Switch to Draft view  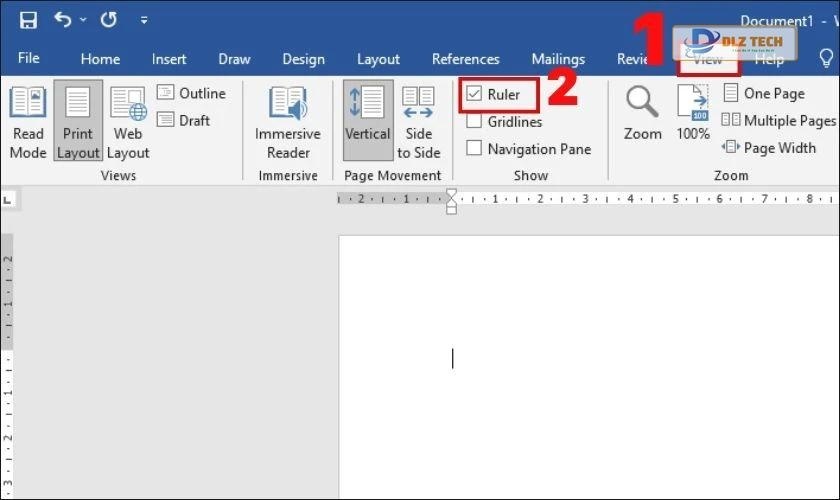tap(183, 120)
